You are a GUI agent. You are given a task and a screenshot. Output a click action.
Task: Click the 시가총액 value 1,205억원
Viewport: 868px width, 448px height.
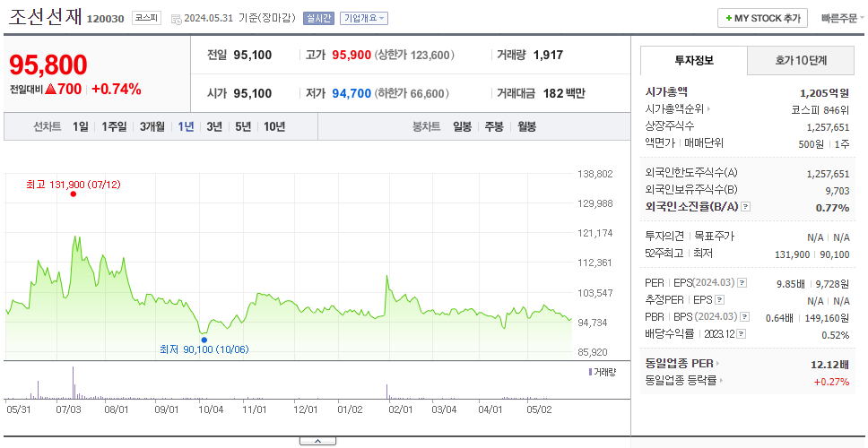(x=824, y=93)
